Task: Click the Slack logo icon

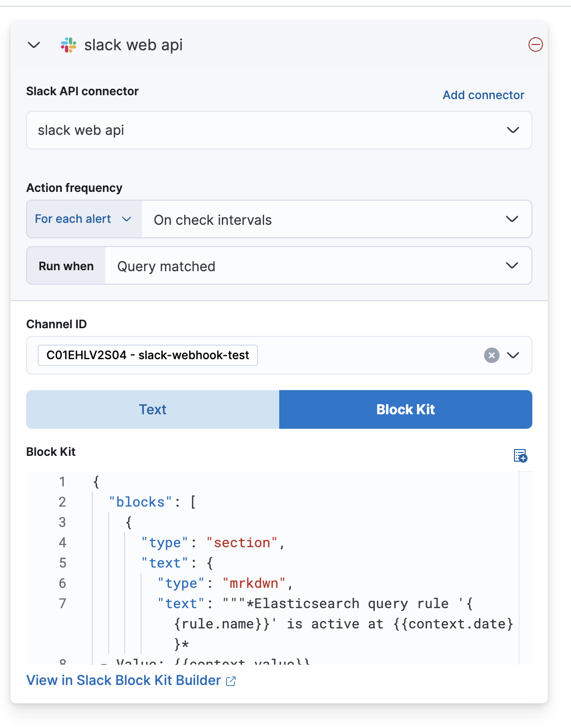Action: click(x=68, y=44)
